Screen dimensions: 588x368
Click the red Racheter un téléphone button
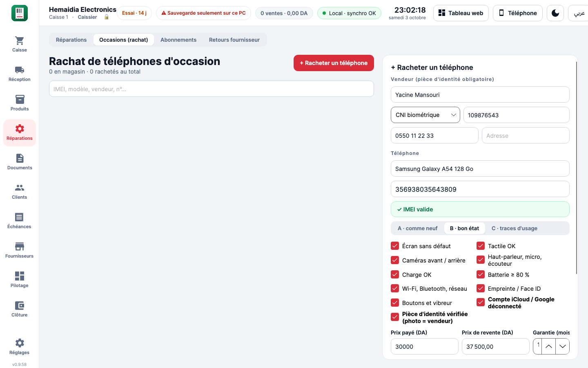[334, 63]
